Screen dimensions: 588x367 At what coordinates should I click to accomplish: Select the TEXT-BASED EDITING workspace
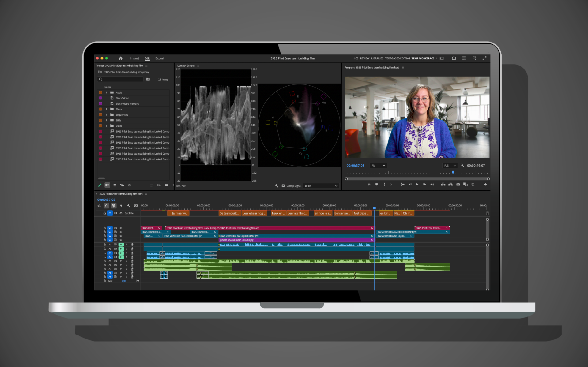click(397, 58)
